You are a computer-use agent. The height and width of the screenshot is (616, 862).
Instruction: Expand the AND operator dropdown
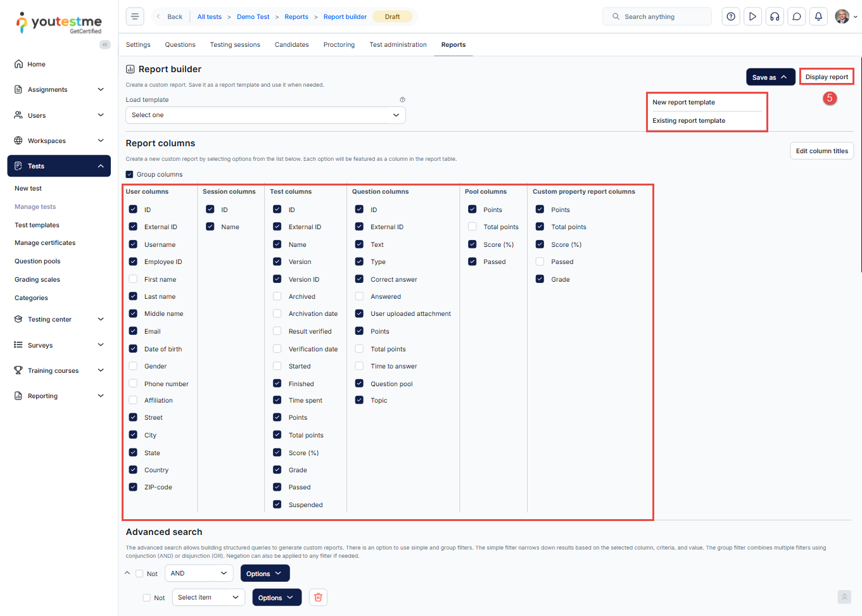(x=199, y=574)
